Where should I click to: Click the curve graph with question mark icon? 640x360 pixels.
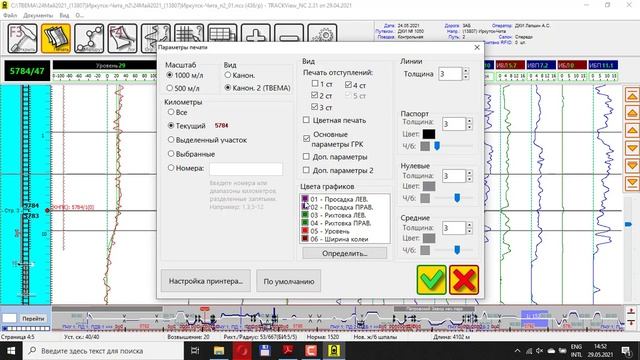click(x=156, y=33)
